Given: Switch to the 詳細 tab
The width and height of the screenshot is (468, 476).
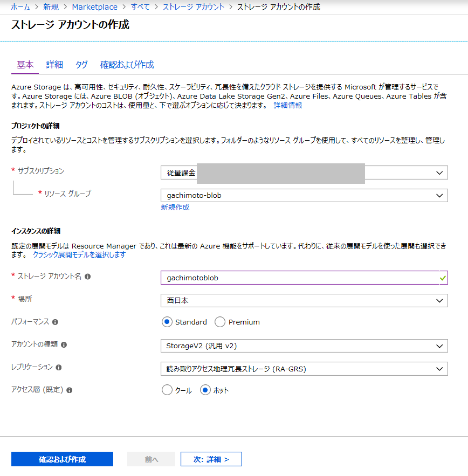Looking at the screenshot, I should pyautogui.click(x=54, y=65).
